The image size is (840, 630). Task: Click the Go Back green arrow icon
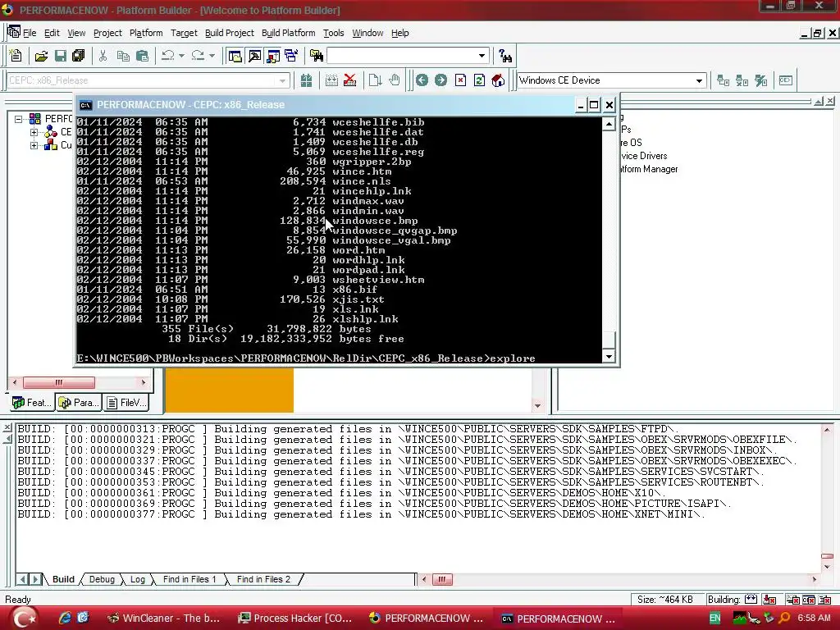(422, 80)
